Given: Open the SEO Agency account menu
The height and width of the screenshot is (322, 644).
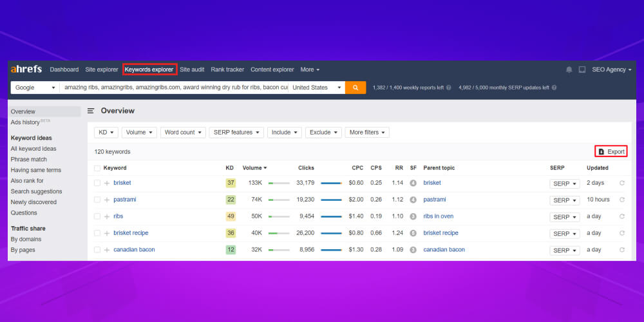Looking at the screenshot, I should click(x=612, y=70).
